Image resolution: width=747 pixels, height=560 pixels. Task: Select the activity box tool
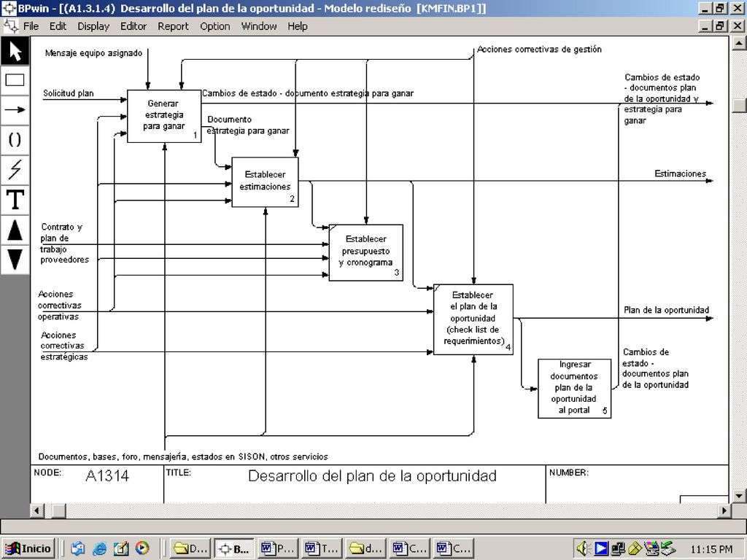[15, 80]
